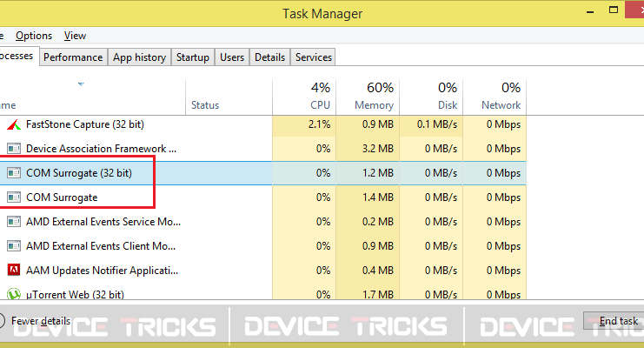Select the Details tab
The width and height of the screenshot is (644, 348).
tap(269, 57)
